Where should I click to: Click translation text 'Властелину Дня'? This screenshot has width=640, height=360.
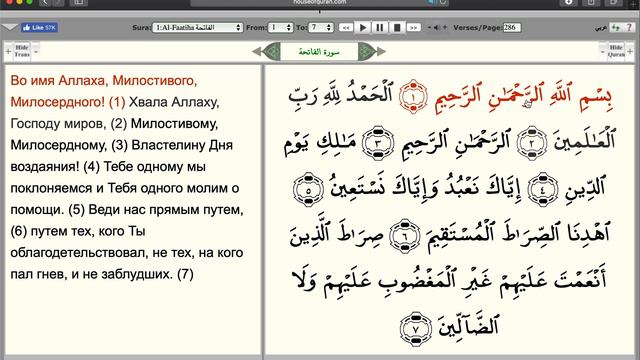pyautogui.click(x=182, y=145)
